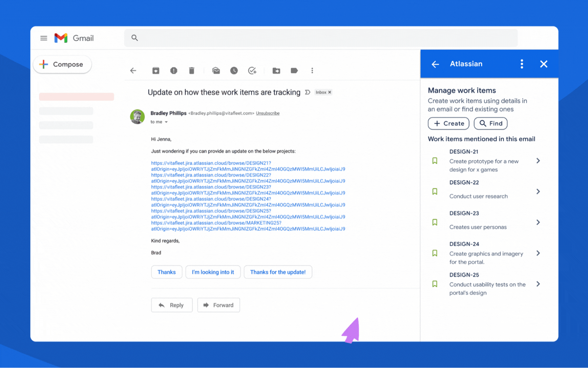The width and height of the screenshot is (588, 368).
Task: Remove the Inbox label from the email
Action: [329, 92]
